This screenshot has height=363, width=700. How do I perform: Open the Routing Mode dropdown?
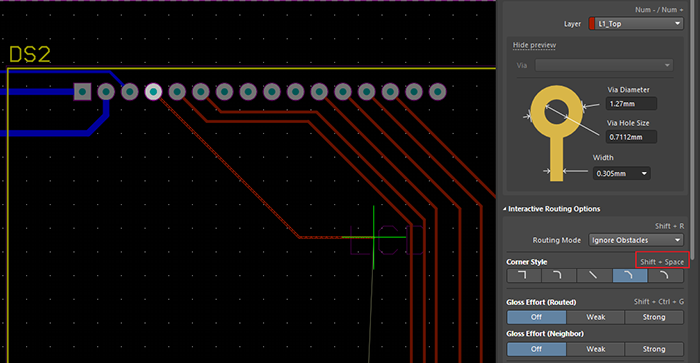click(x=636, y=240)
